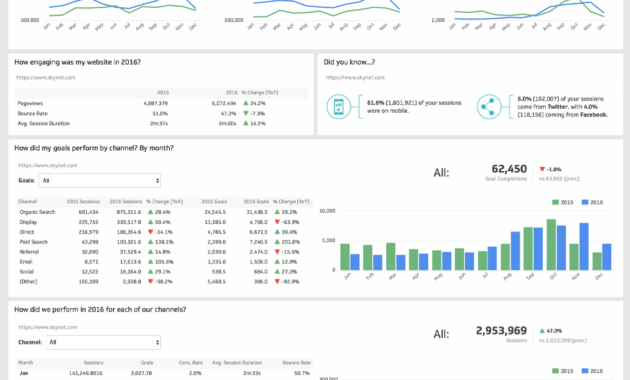Click green up arrow next to 14.5% duration change
Viewport: 630px width, 380px height.
[245, 123]
